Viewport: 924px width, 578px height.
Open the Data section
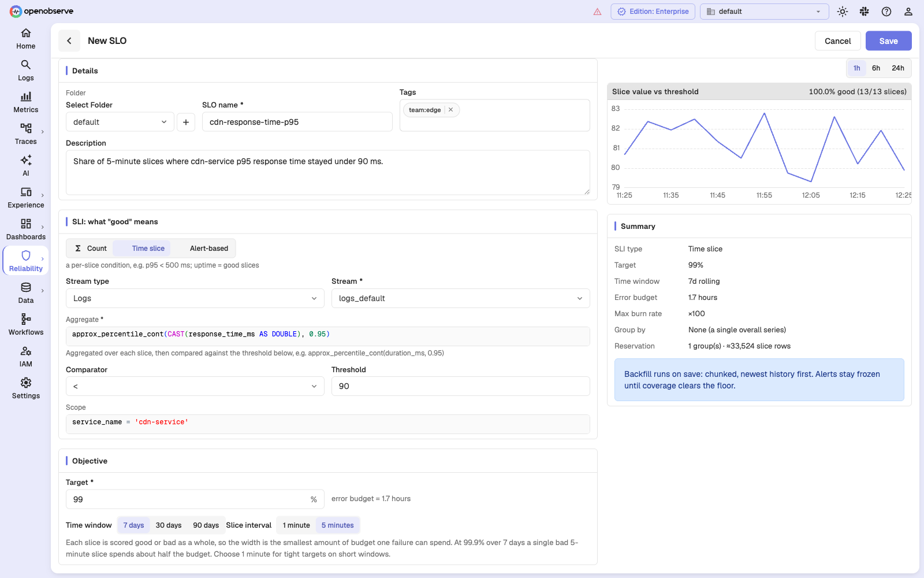[x=25, y=293]
